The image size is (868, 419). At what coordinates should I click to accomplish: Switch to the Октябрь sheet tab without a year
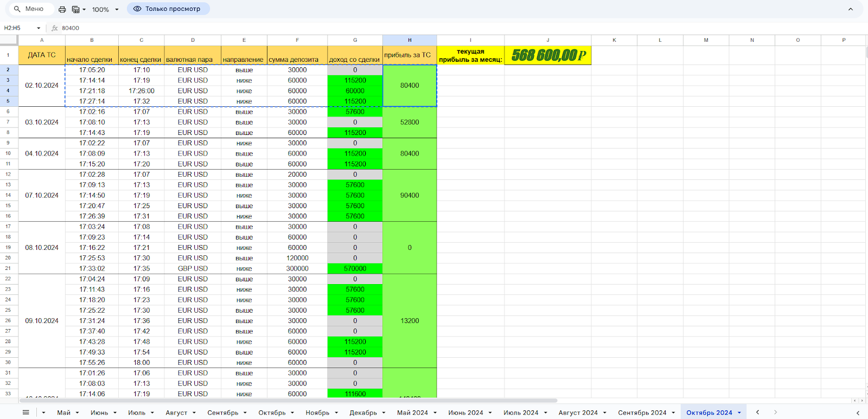272,412
